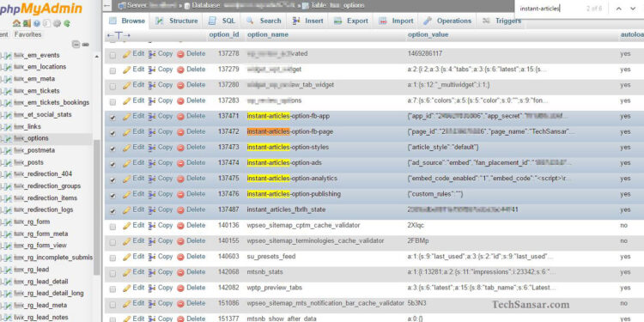Switch to the SQL tab

[x=222, y=21]
